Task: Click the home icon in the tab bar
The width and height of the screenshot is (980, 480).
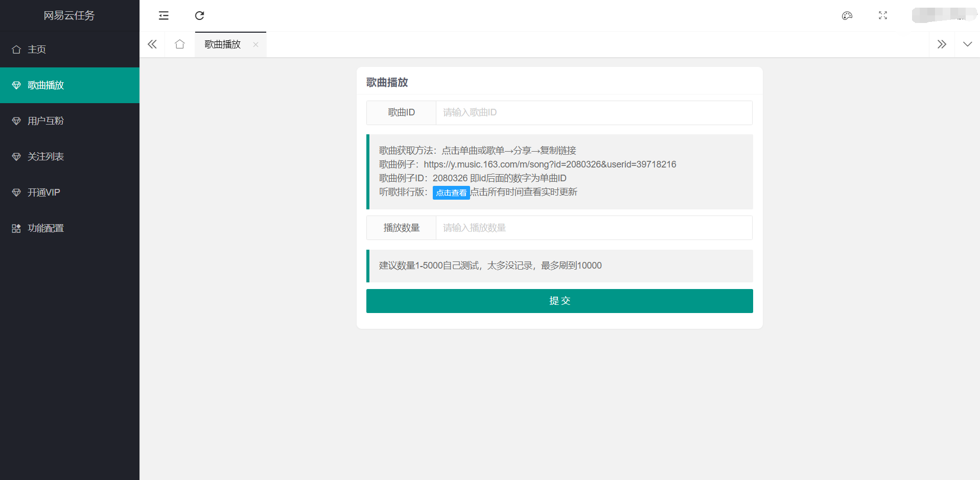Action: tap(179, 44)
